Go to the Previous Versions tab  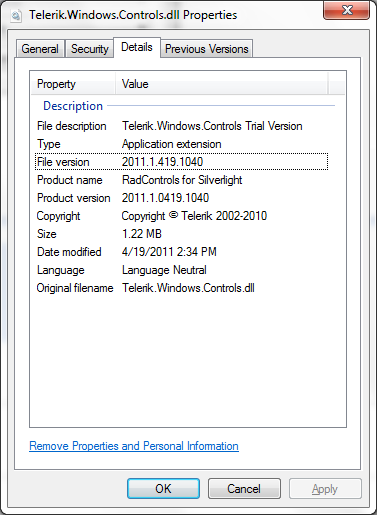tap(207, 49)
